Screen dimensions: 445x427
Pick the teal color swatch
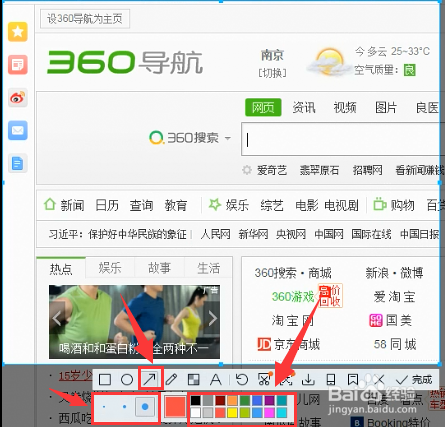pos(282,400)
